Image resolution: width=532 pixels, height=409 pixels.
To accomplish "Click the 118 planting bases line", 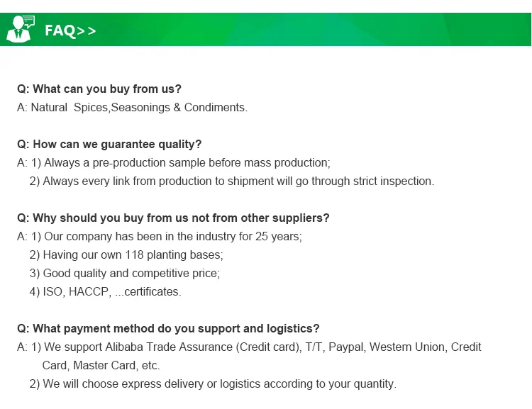I will 126,255.
